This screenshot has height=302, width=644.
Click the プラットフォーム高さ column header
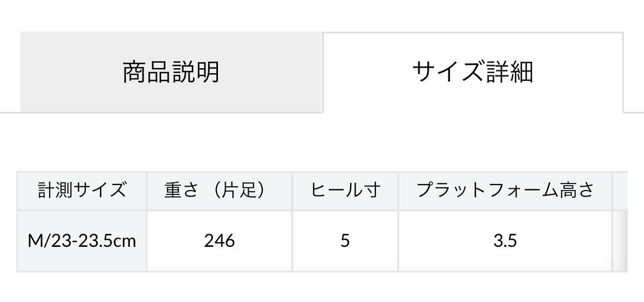coord(505,191)
